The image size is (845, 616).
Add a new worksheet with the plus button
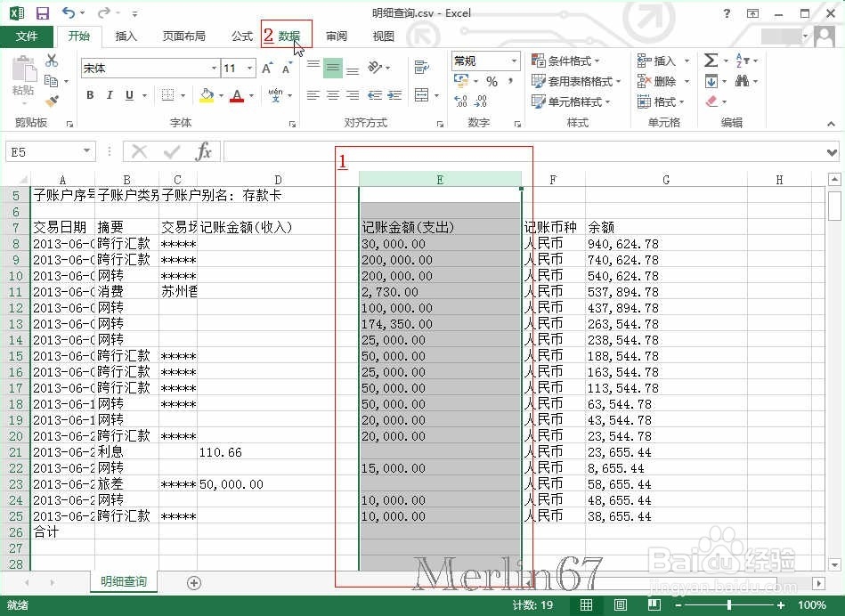(x=193, y=582)
